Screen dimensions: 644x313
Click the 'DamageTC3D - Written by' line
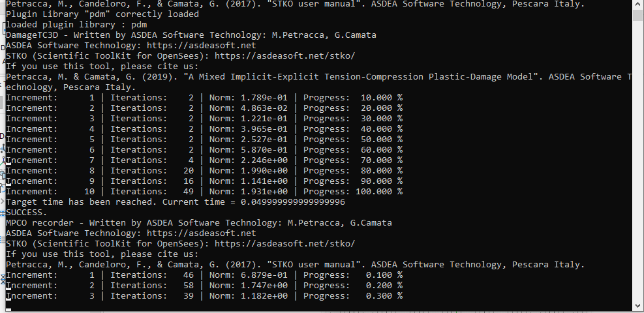coord(191,35)
